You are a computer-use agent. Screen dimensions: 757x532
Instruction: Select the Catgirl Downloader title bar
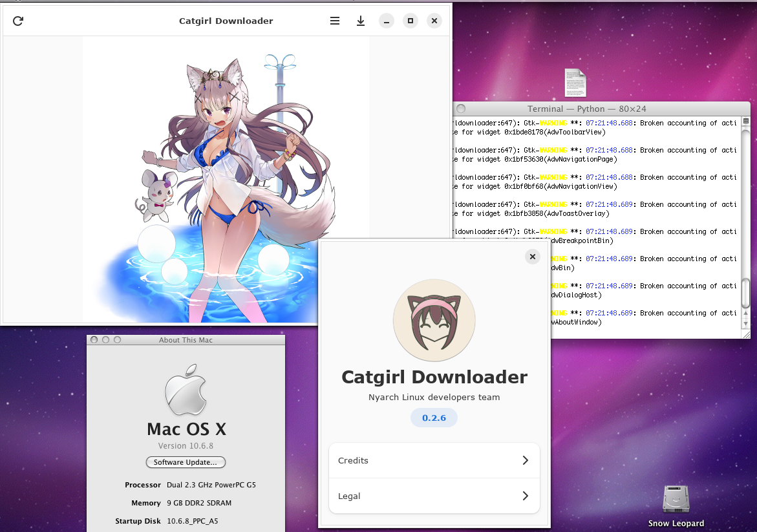[x=226, y=21]
